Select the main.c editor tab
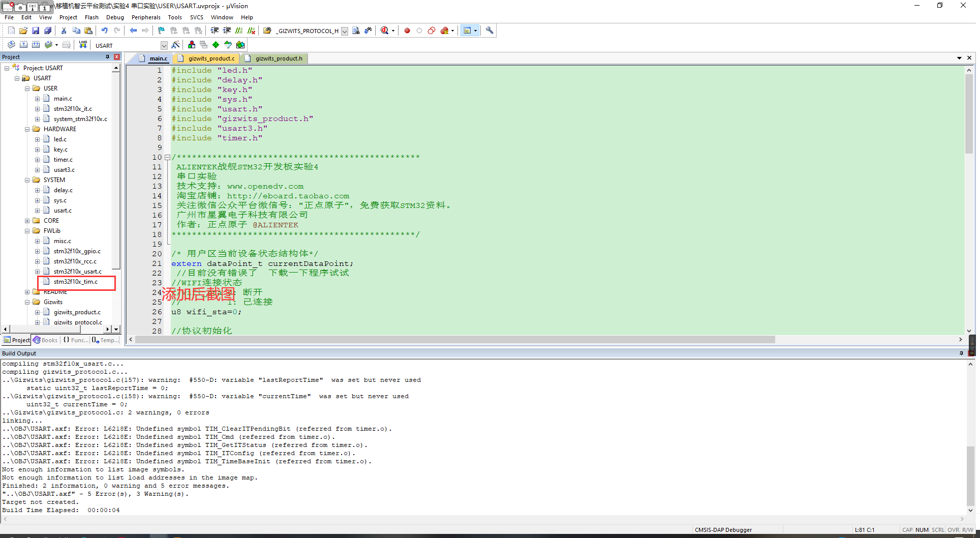 pyautogui.click(x=154, y=58)
